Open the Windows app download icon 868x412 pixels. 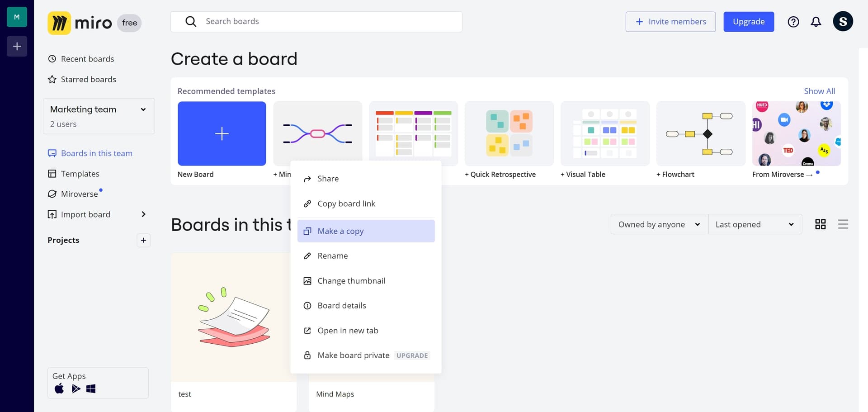[91, 388]
